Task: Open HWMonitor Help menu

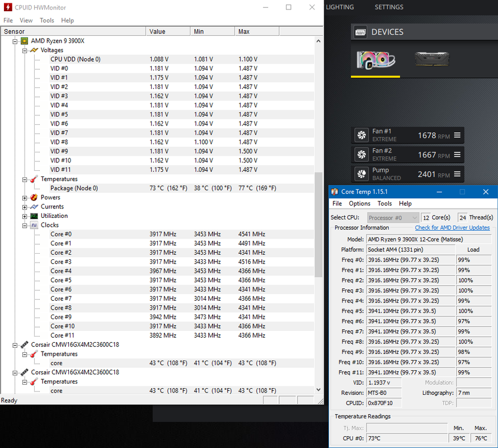Action: pyautogui.click(x=67, y=20)
